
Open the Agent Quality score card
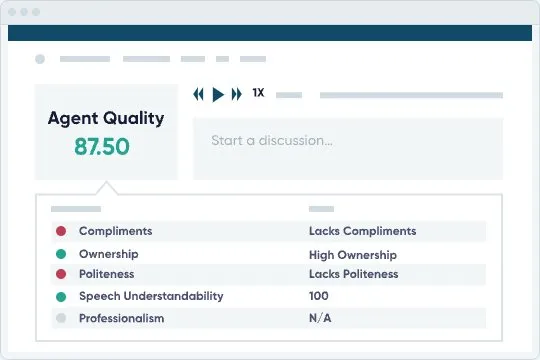pyautogui.click(x=106, y=132)
